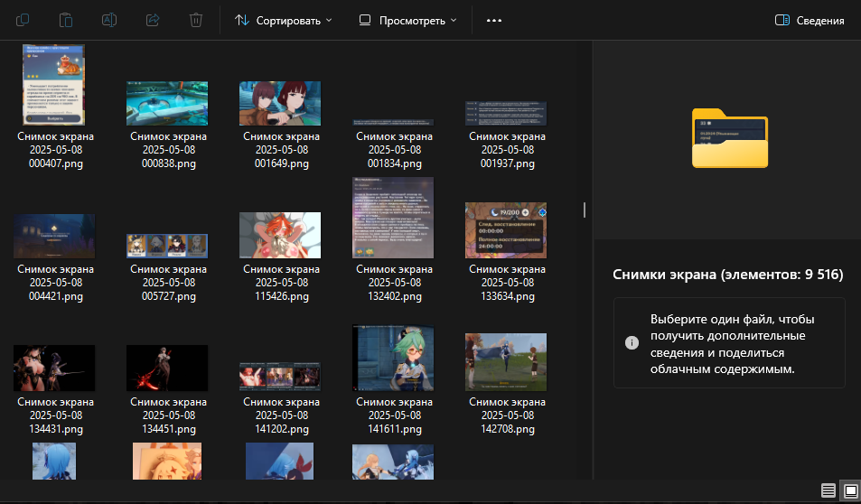Click the vertical scrollbar thumb in file list
Viewport: 861px width, 504px height.
(x=585, y=210)
